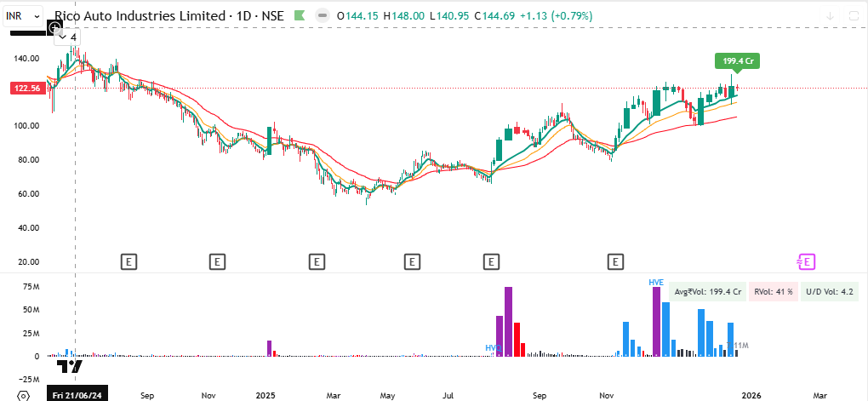This screenshot has height=401, width=868.
Task: Click the earnings E marker from late May 2025
Action: (411, 261)
